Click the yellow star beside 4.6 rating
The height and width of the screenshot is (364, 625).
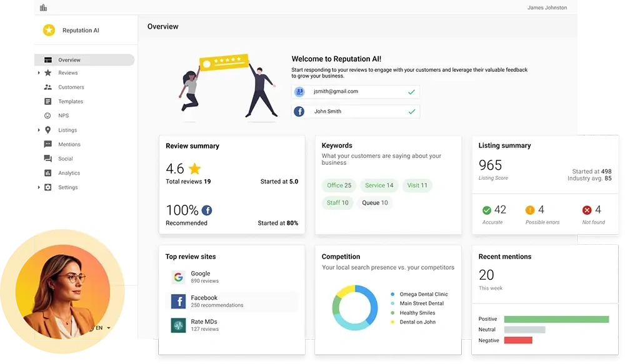pyautogui.click(x=194, y=169)
